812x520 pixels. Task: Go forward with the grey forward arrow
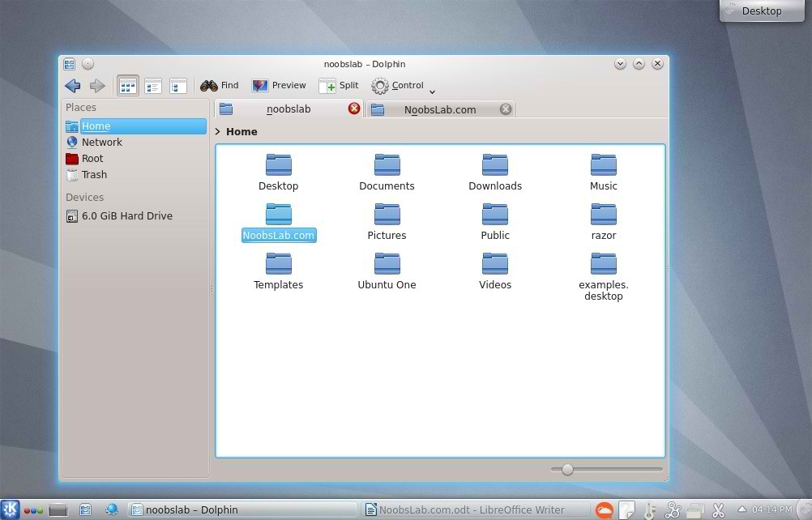tap(97, 85)
